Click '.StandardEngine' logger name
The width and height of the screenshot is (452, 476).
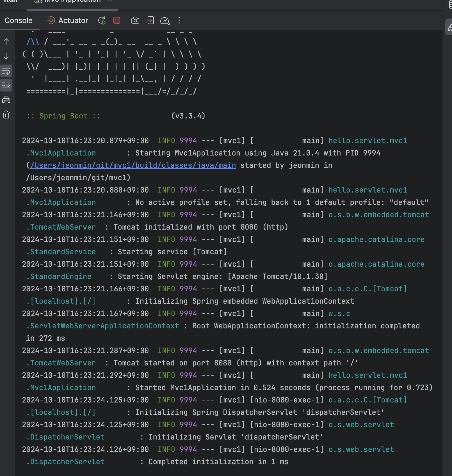pos(59,276)
